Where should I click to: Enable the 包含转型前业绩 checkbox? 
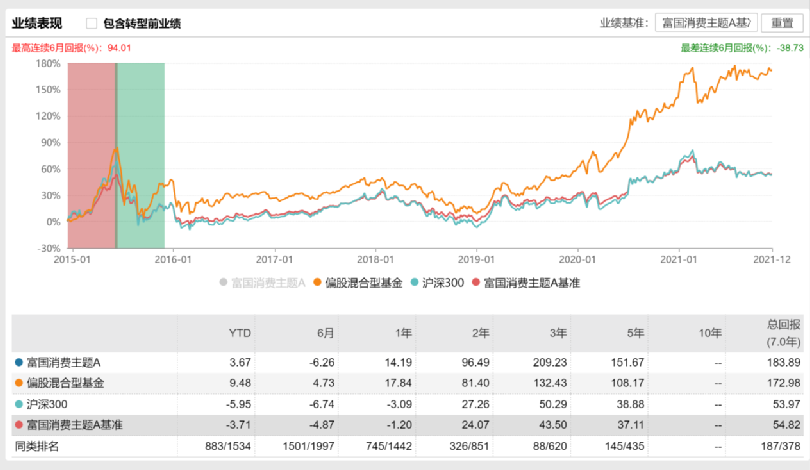point(92,23)
